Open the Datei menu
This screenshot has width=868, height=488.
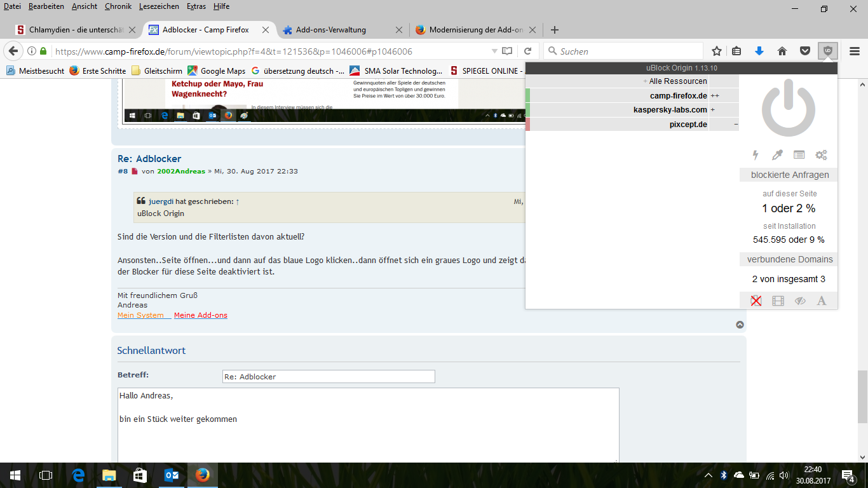tap(12, 6)
